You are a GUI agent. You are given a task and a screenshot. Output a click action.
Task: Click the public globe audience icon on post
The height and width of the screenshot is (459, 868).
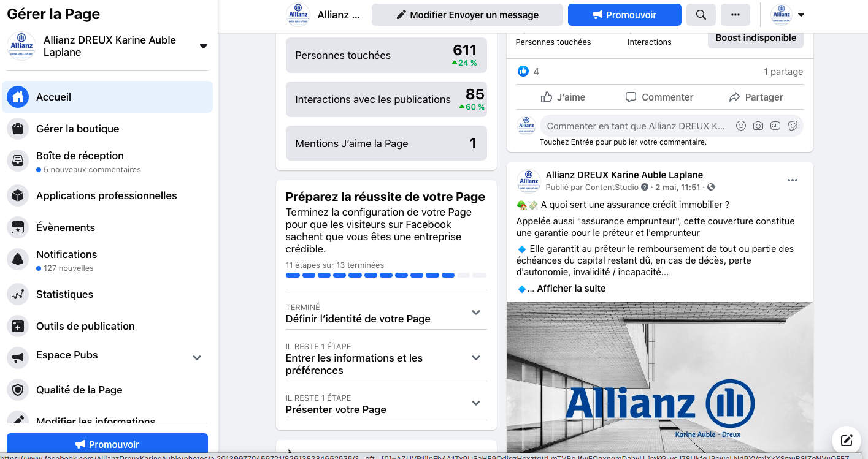(710, 187)
